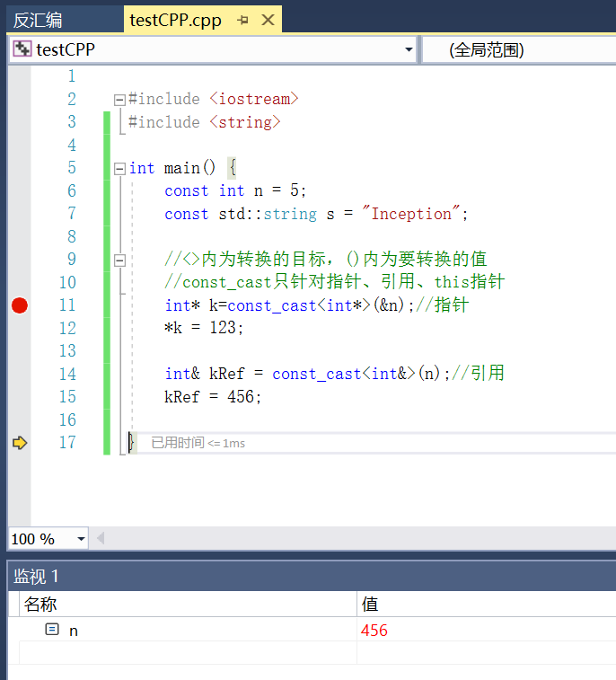The width and height of the screenshot is (616, 680).
Task: Click the testCPP project icon
Action: tap(22, 49)
